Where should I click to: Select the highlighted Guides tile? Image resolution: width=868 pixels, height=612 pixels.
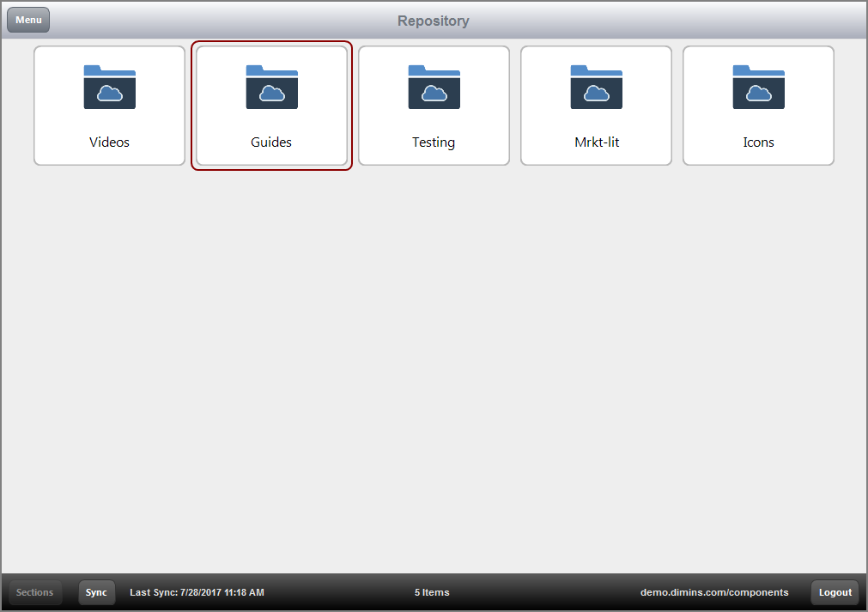tap(271, 106)
